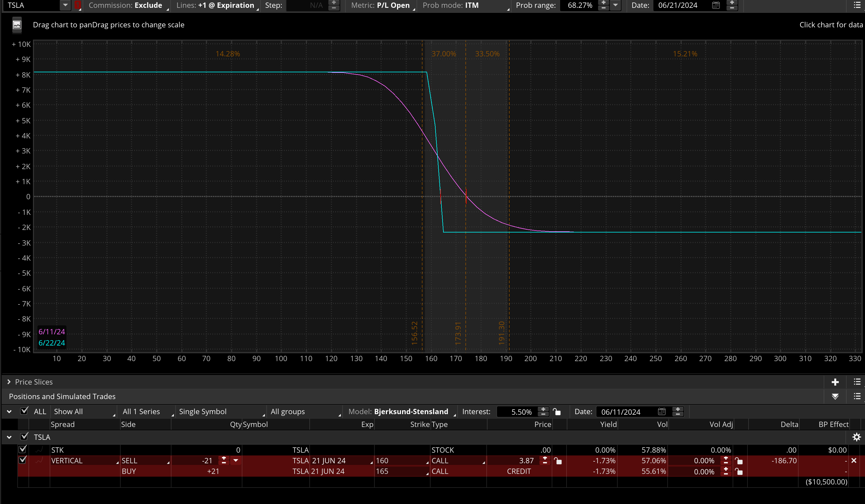
Task: Toggle the TSLA group checkbox
Action: tap(24, 436)
